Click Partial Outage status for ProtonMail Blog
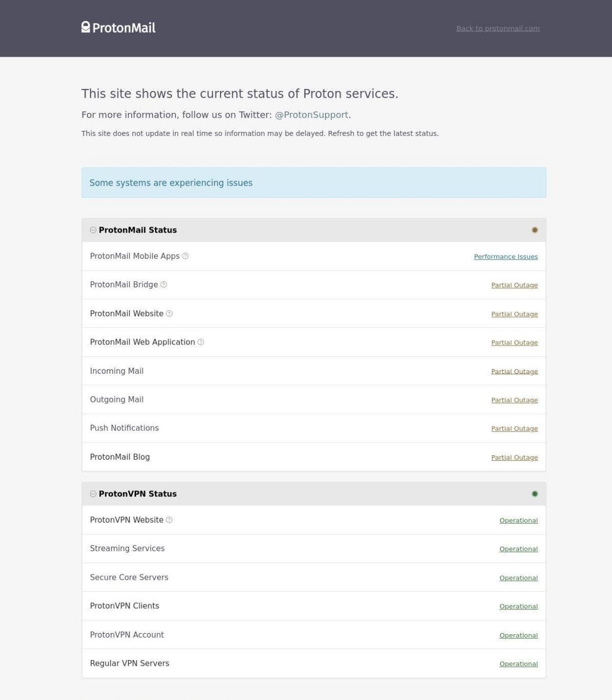Viewport: 612px width, 700px height. [514, 458]
